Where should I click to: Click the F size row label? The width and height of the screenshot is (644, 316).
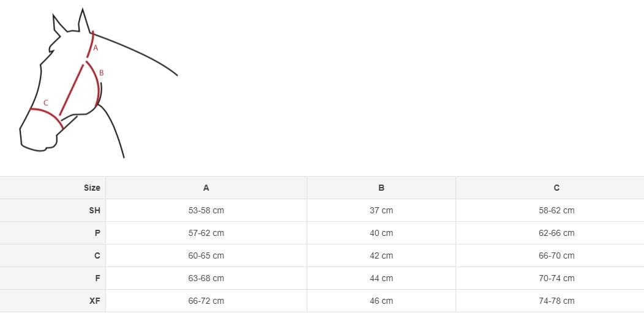(97, 278)
